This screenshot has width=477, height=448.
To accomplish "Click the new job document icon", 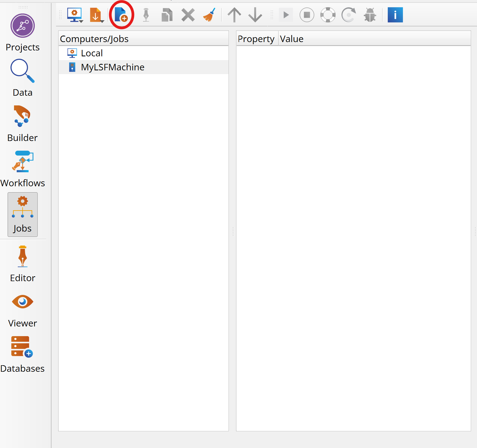I will (x=121, y=15).
